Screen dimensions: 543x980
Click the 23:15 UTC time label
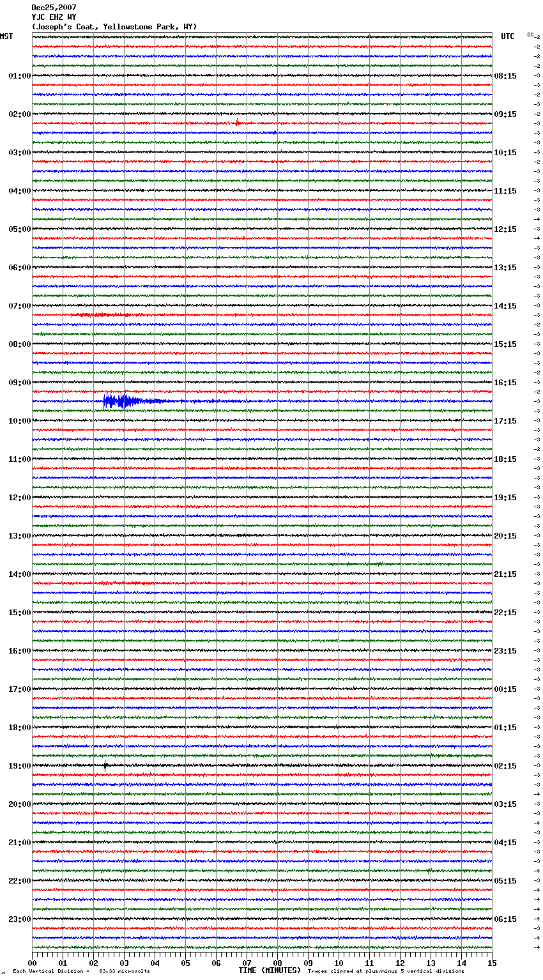505,651
